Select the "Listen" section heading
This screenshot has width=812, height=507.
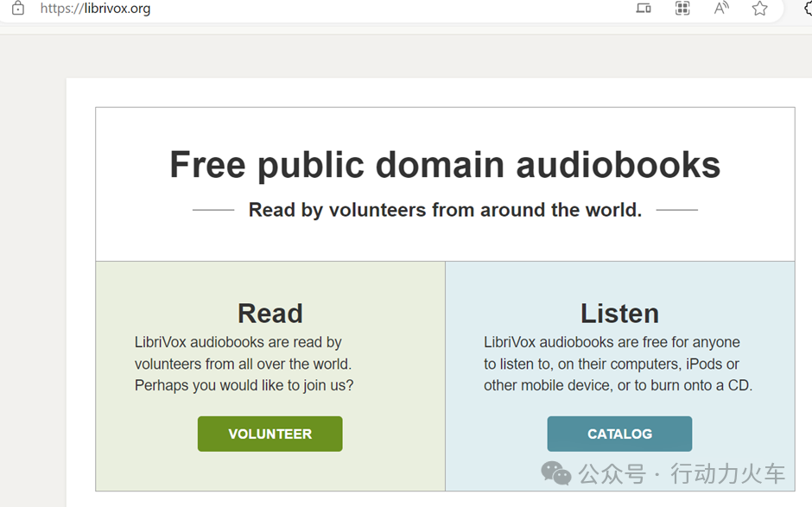coord(619,313)
